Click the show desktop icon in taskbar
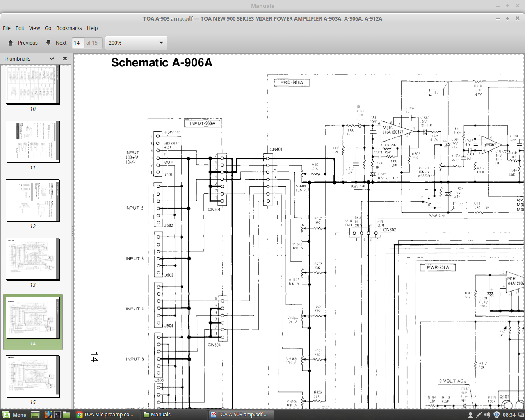This screenshot has width=525, height=420. pyautogui.click(x=35, y=415)
